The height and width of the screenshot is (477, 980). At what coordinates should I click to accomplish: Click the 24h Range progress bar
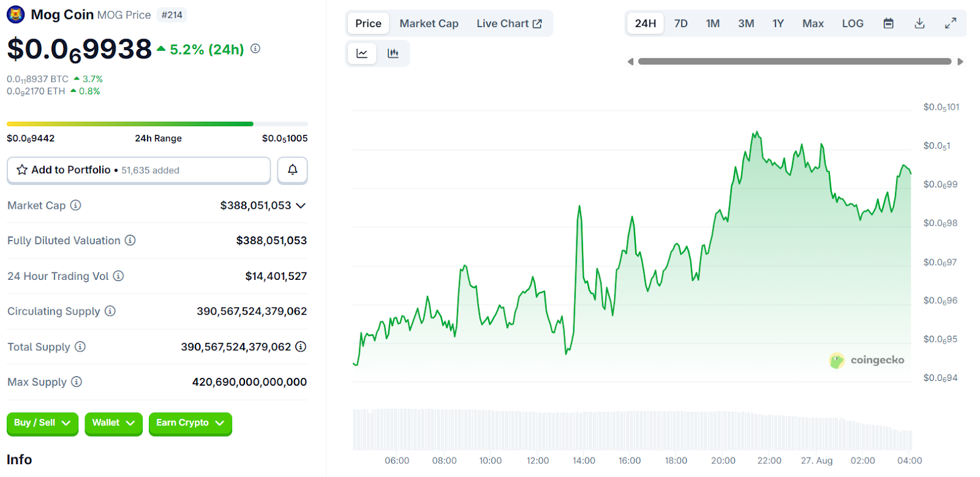(x=157, y=124)
